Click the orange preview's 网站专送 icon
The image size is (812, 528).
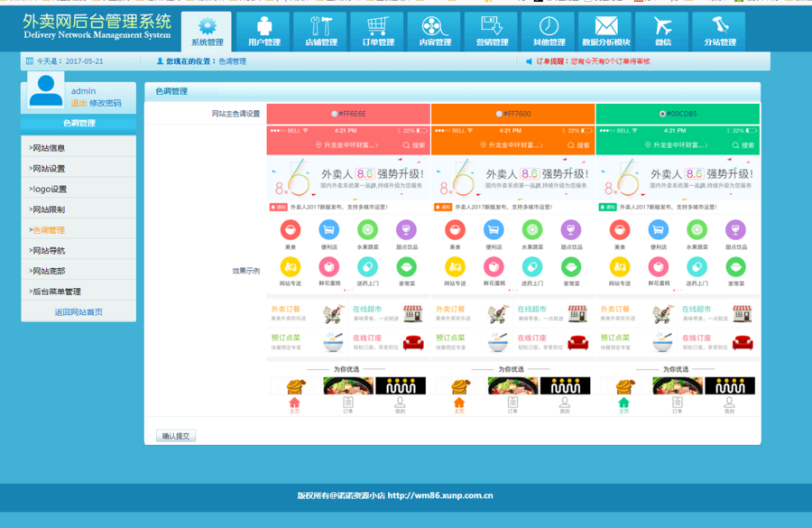point(456,267)
